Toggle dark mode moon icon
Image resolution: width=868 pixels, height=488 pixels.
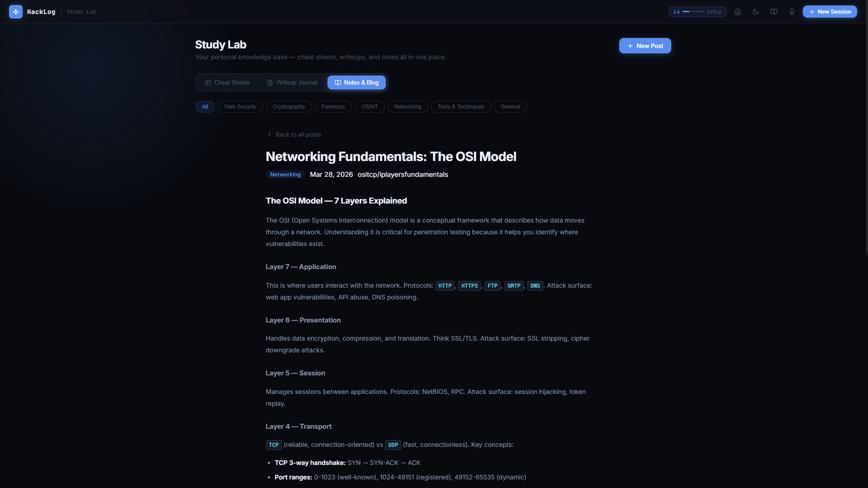tap(756, 12)
